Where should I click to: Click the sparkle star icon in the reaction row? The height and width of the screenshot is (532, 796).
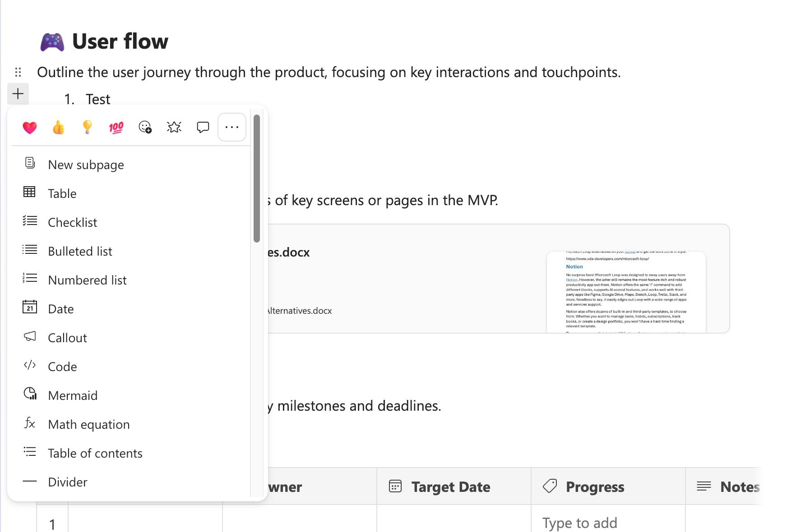(174, 127)
